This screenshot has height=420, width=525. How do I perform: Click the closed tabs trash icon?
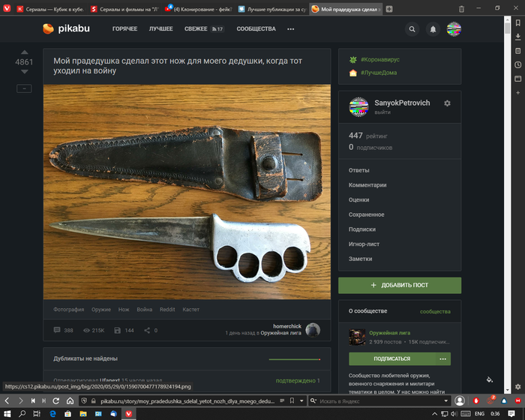[x=461, y=9]
